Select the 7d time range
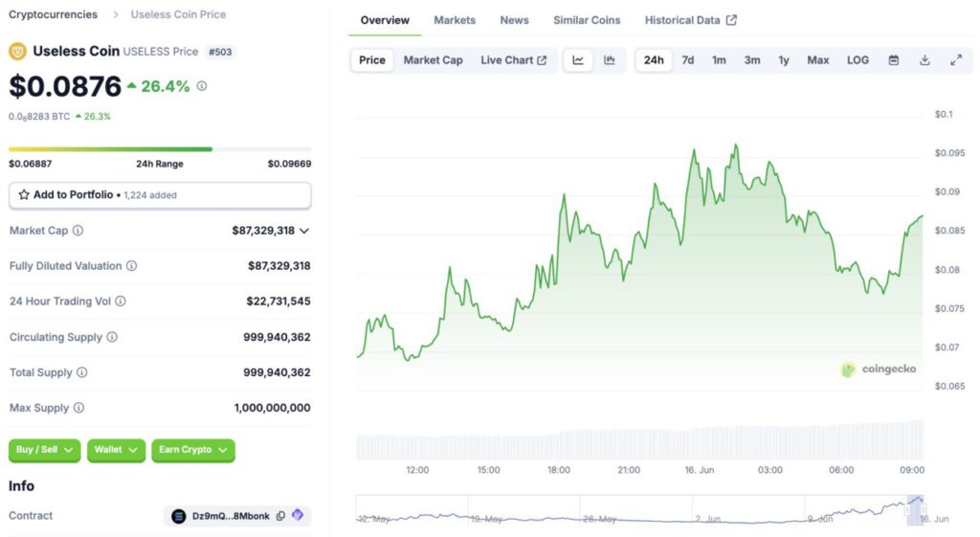The image size is (980, 537). [x=687, y=60]
